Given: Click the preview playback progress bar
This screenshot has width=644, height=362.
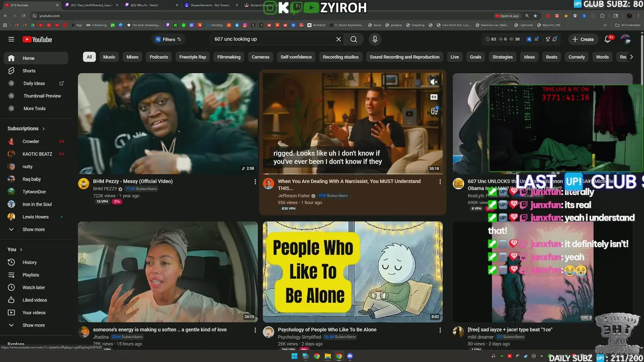Looking at the screenshot, I should pos(353,173).
